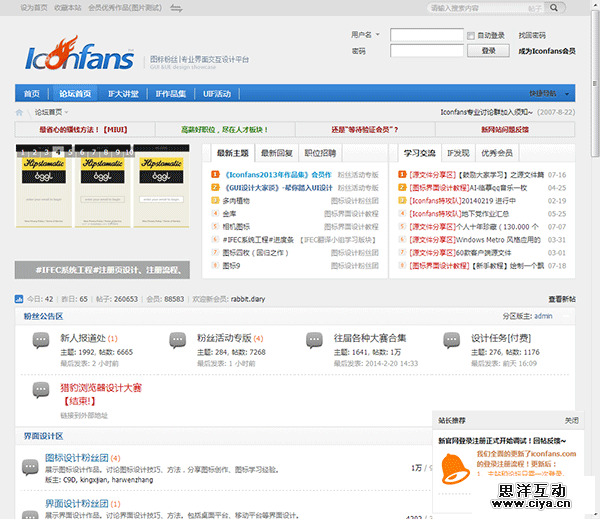Click the 图标设计粉丝团 forum icon

[x=30, y=465]
